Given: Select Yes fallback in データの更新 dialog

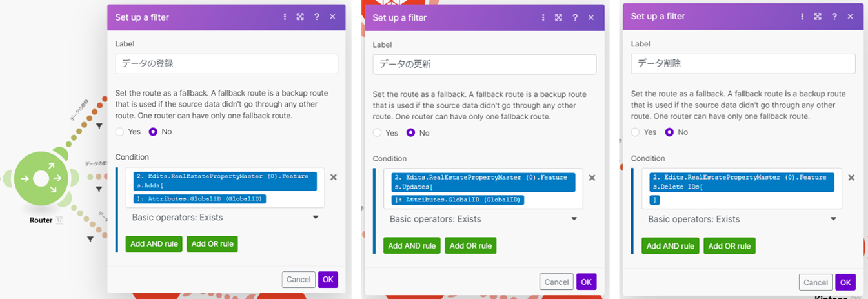Looking at the screenshot, I should (378, 133).
